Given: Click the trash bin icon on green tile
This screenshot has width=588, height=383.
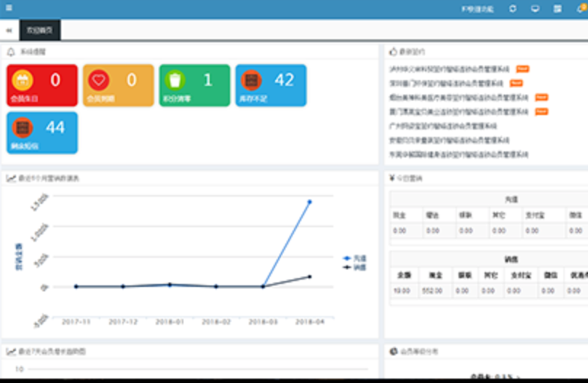Looking at the screenshot, I should [175, 79].
